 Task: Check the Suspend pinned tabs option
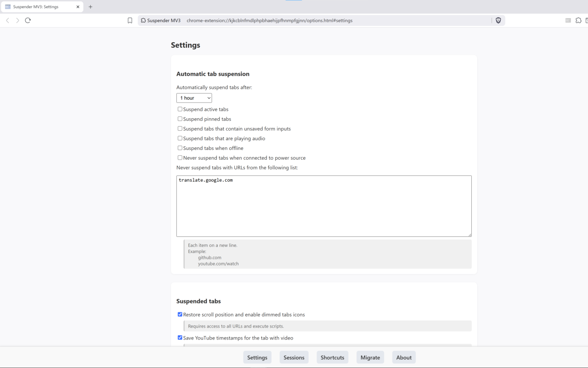[x=180, y=119]
